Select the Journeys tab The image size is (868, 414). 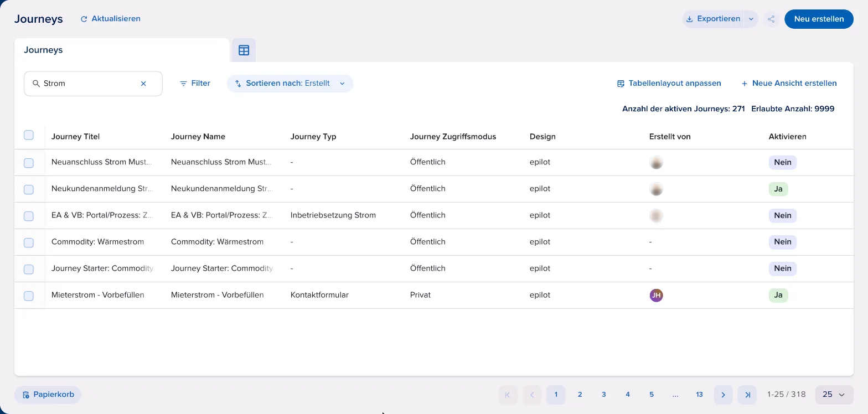point(122,50)
